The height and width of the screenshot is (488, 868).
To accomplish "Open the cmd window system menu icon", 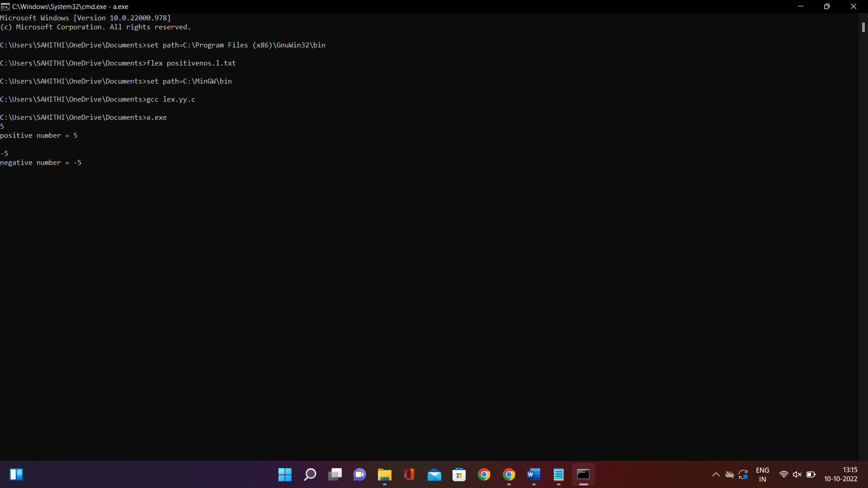I will 5,6.
